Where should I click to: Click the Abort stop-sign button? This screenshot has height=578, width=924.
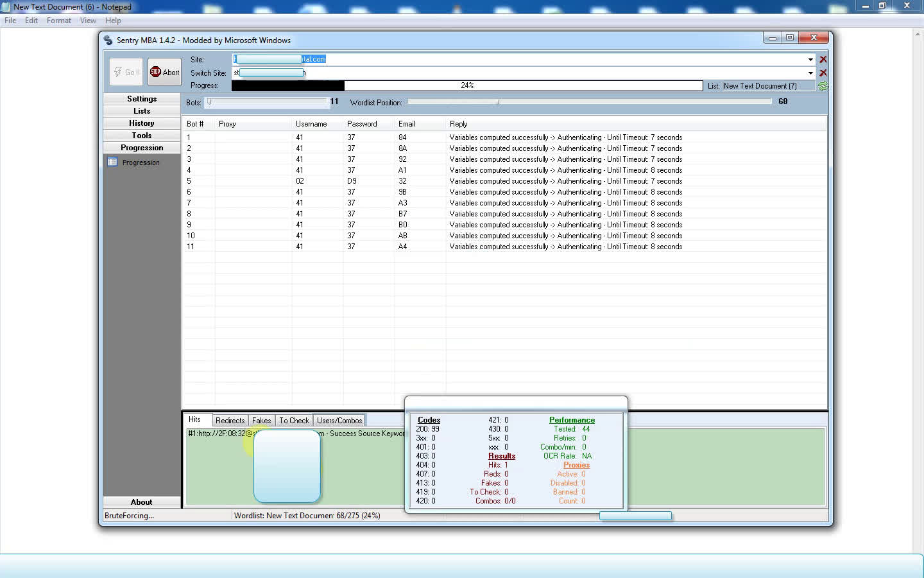(164, 72)
